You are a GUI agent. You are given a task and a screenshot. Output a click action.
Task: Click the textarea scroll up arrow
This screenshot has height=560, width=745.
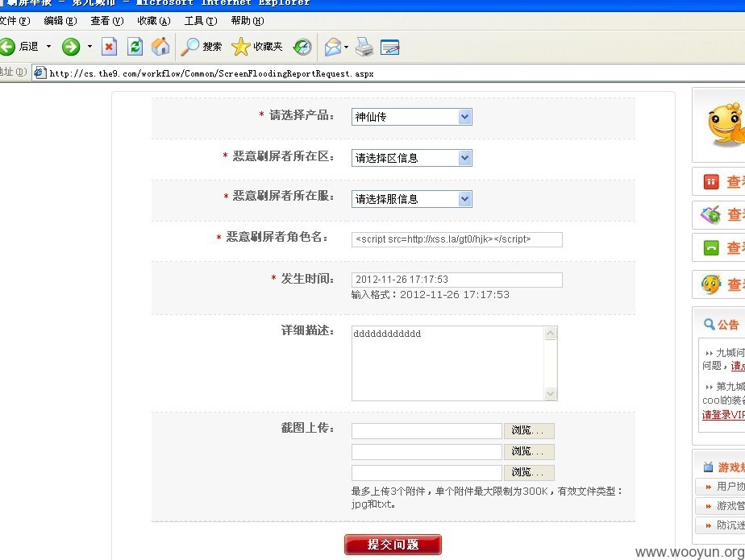pos(550,333)
